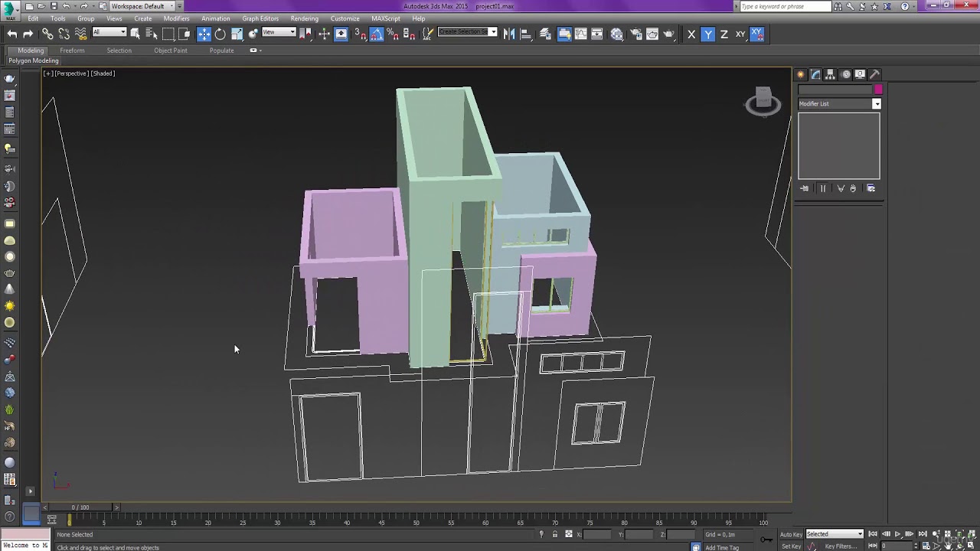Toggle Angle Snap on the toolbar
The height and width of the screenshot is (551, 980).
coord(376,34)
